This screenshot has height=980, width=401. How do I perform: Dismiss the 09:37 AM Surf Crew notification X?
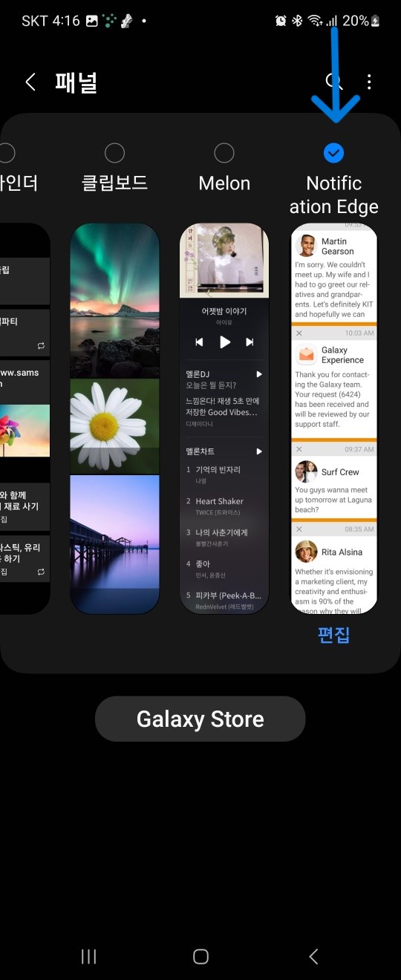[x=299, y=449]
